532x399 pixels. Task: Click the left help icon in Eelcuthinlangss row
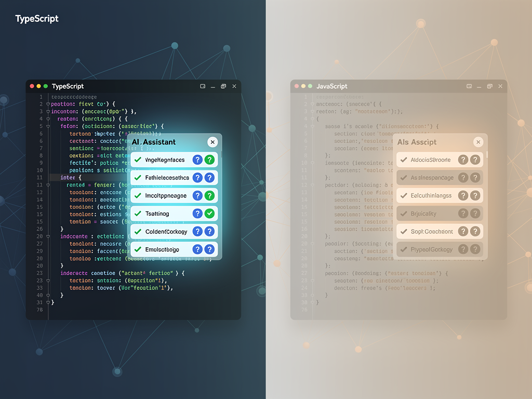463,195
